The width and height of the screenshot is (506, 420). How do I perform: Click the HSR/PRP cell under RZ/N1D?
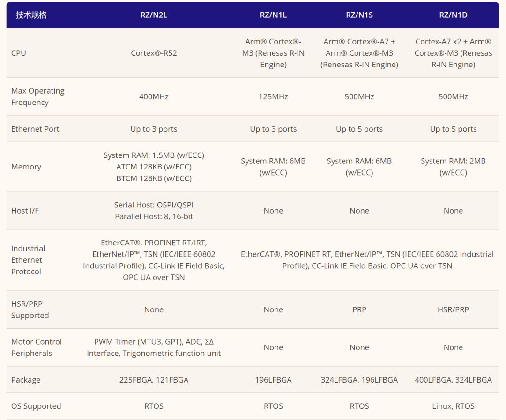coord(453,309)
